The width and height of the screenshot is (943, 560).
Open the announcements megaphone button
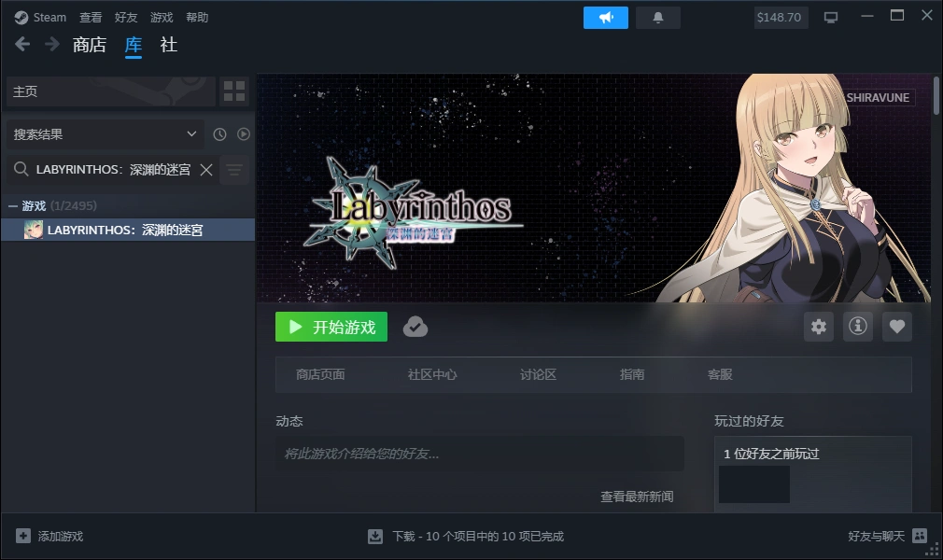tap(606, 18)
